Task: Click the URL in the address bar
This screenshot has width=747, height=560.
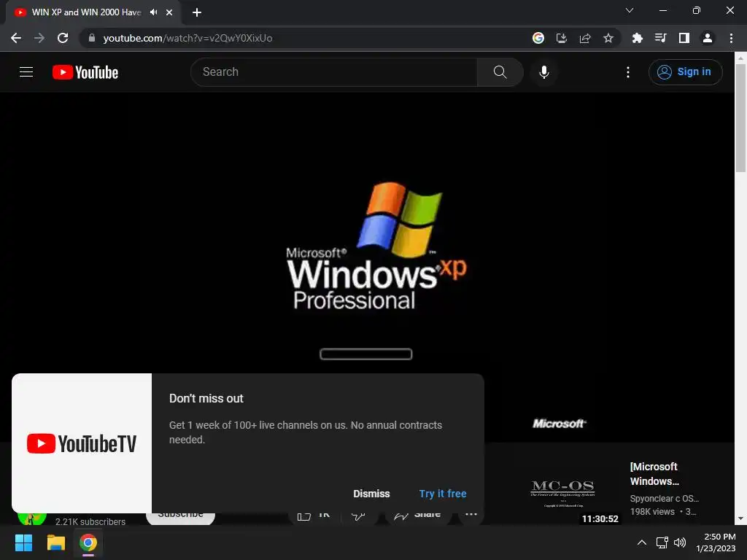Action: (187, 38)
